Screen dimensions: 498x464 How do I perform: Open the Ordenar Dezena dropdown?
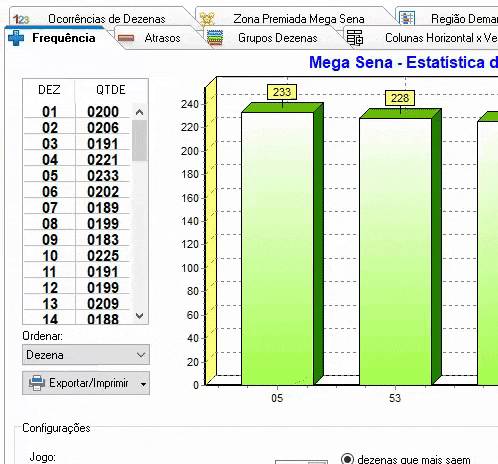(86, 355)
